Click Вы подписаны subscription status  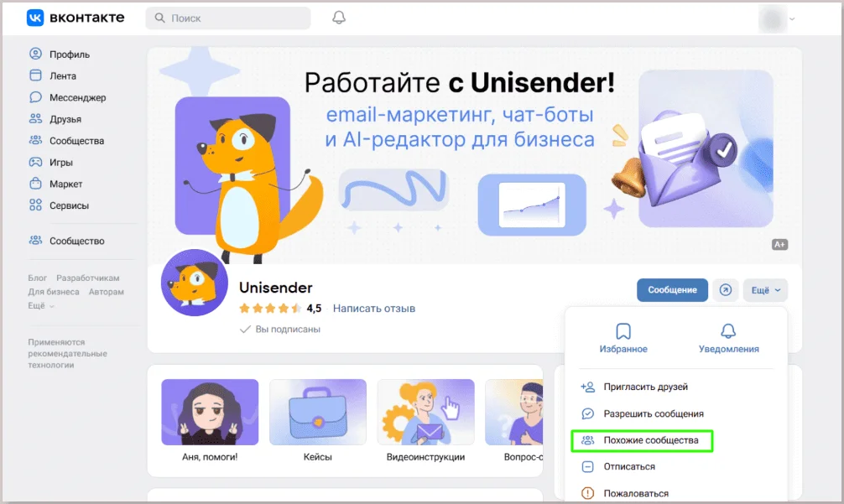click(x=280, y=330)
